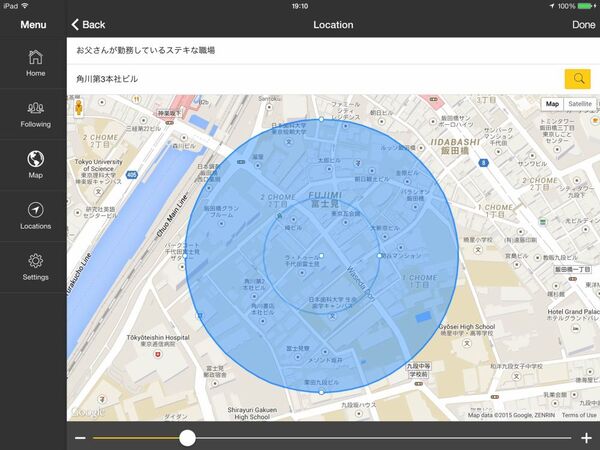Click the 19:10 clock in status bar
This screenshot has width=600, height=450.
tap(300, 6)
